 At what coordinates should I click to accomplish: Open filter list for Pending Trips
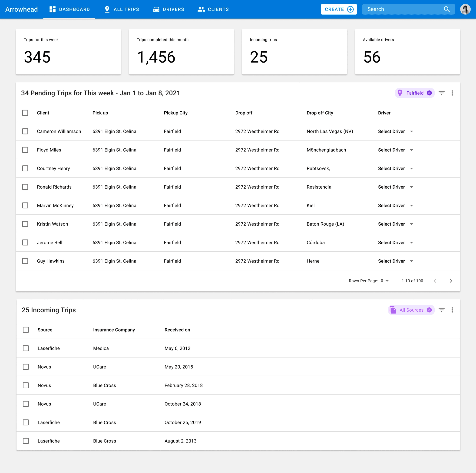[442, 93]
